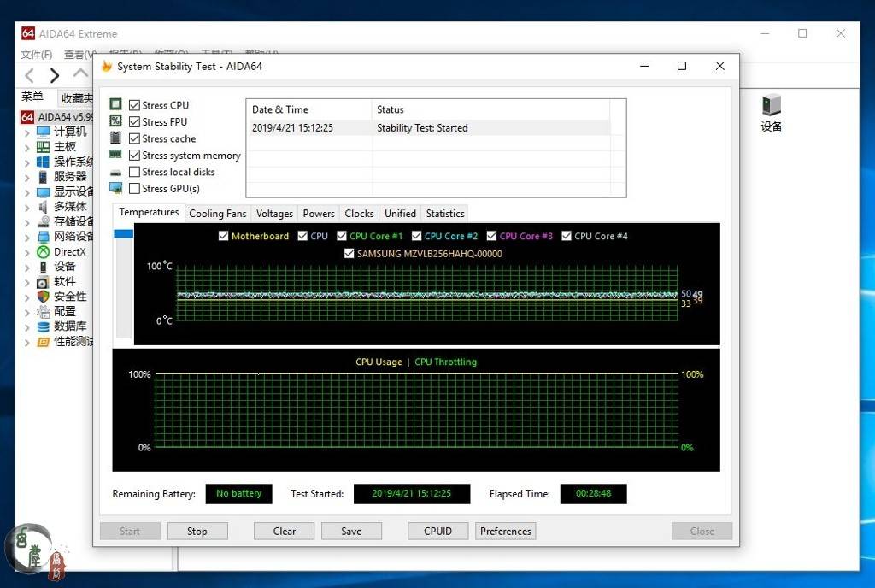
Task: Select the 设备 device icon in right pane
Action: (772, 106)
